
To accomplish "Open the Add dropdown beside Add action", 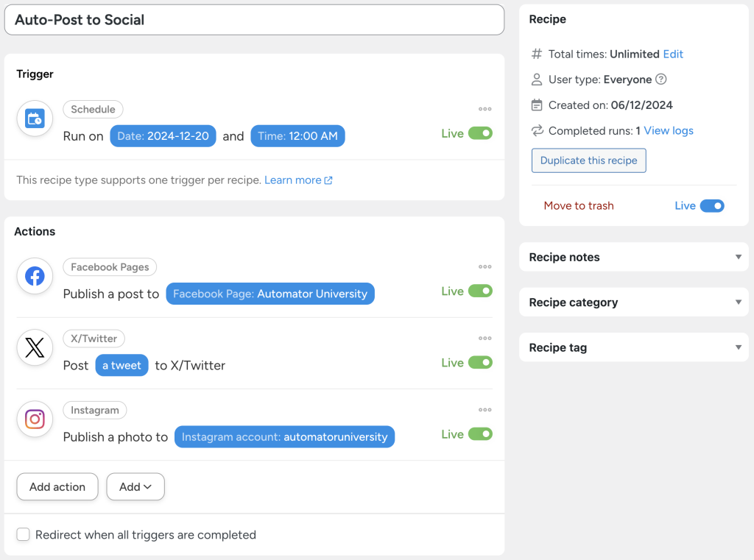I will [x=135, y=486].
